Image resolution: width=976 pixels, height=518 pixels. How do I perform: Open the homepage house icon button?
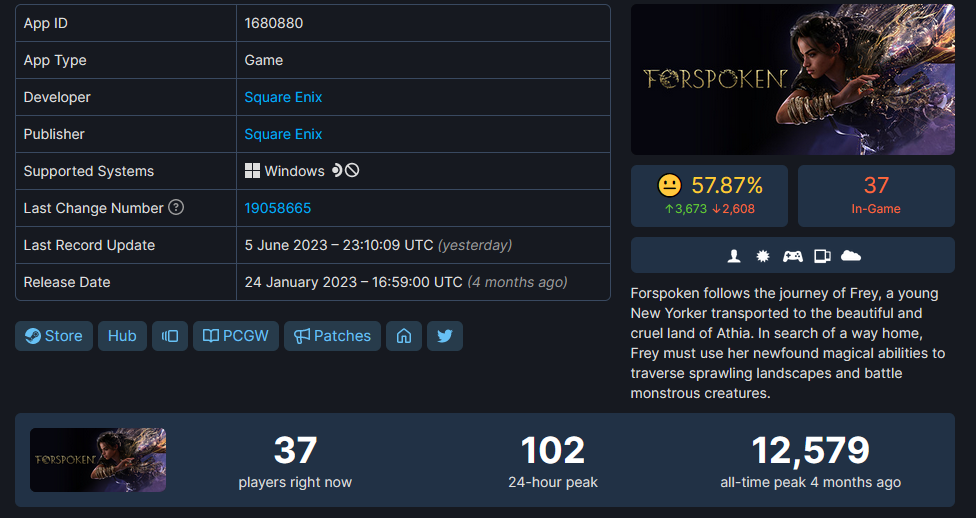[404, 336]
